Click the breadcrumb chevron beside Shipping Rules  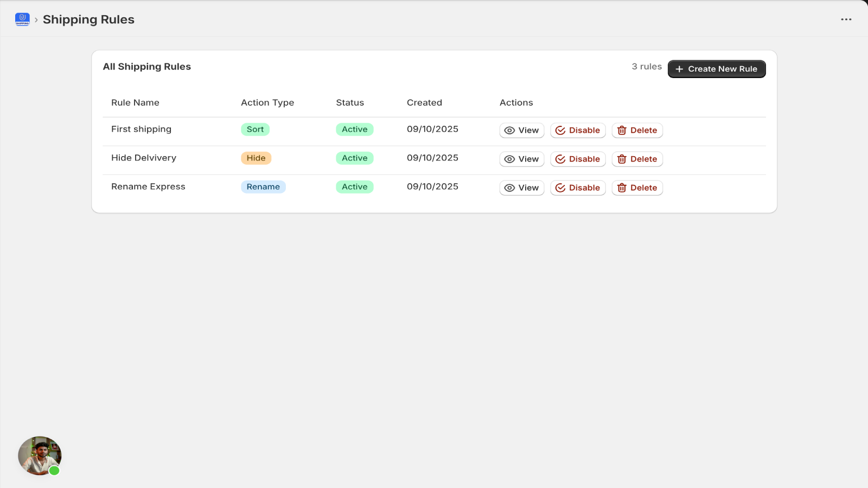coord(36,20)
